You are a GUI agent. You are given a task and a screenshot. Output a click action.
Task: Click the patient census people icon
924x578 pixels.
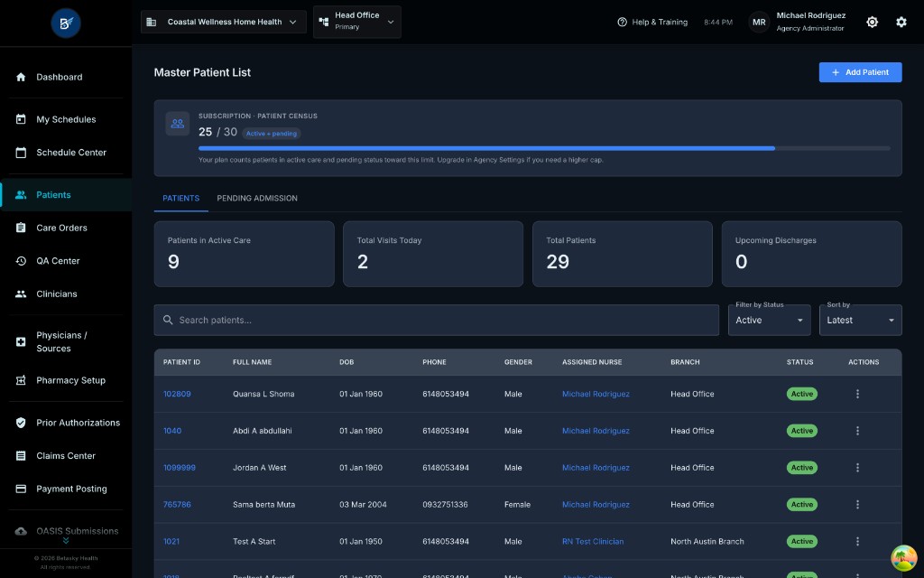click(178, 124)
